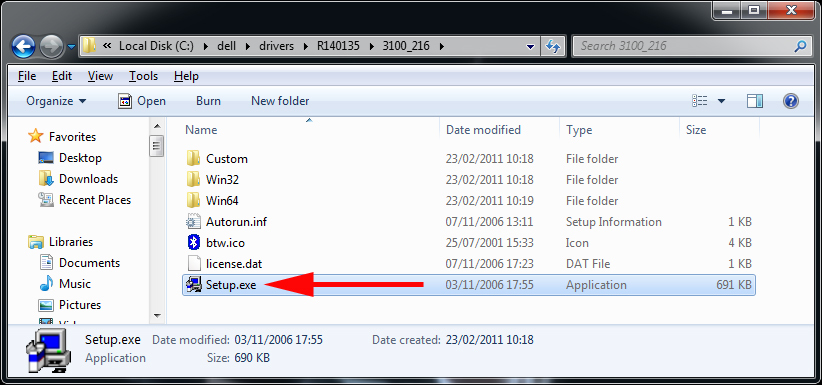Click the navigation pane scroll up arrow
Viewport: 822px width, 385px height.
pyautogui.click(x=157, y=126)
